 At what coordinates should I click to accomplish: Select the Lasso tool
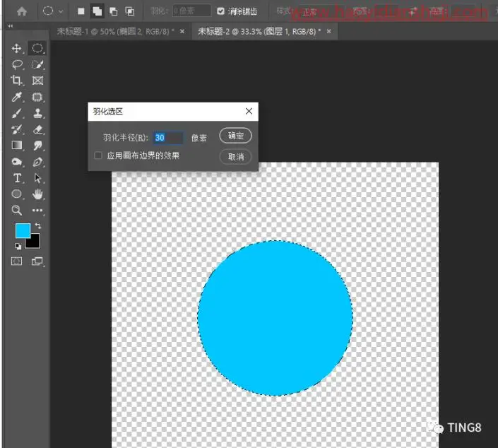point(17,64)
